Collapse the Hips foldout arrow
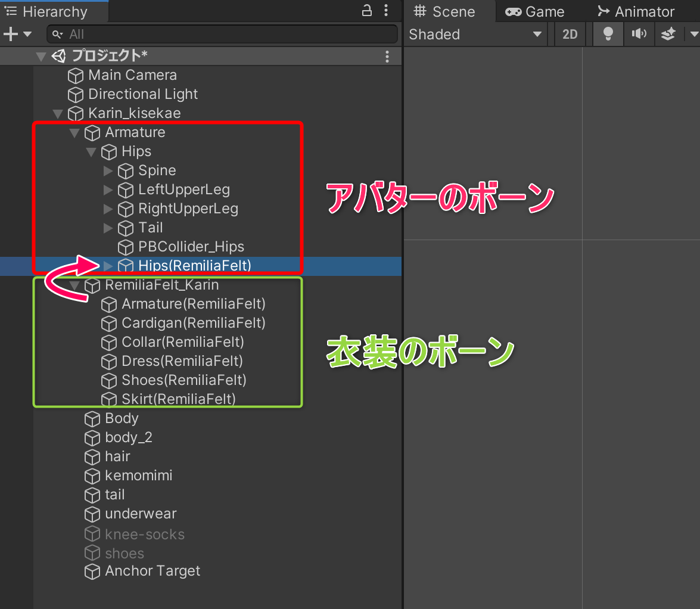 [x=91, y=152]
